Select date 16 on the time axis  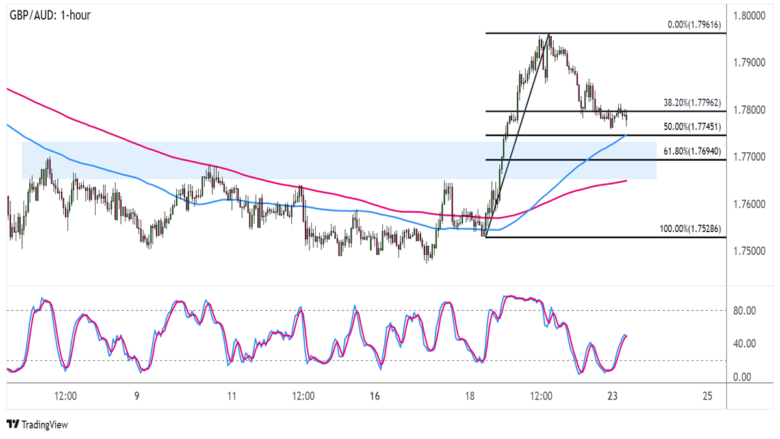tap(374, 397)
